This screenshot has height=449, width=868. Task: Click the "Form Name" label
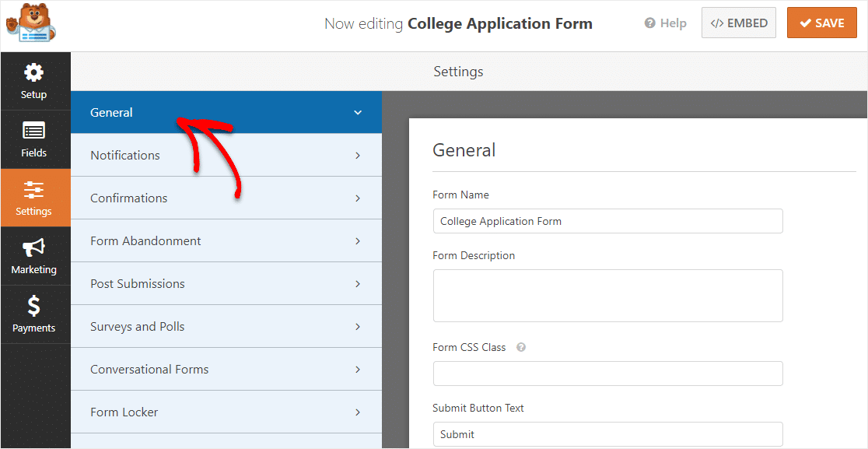[460, 195]
